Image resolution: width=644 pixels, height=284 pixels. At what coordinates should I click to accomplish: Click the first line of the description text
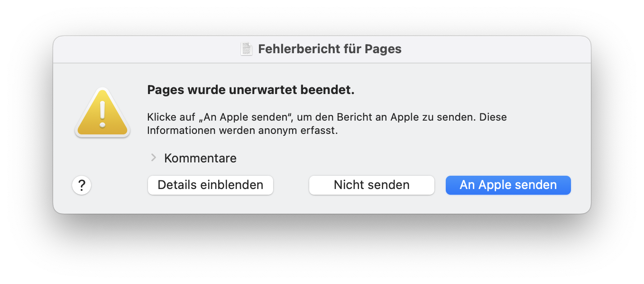pyautogui.click(x=327, y=117)
